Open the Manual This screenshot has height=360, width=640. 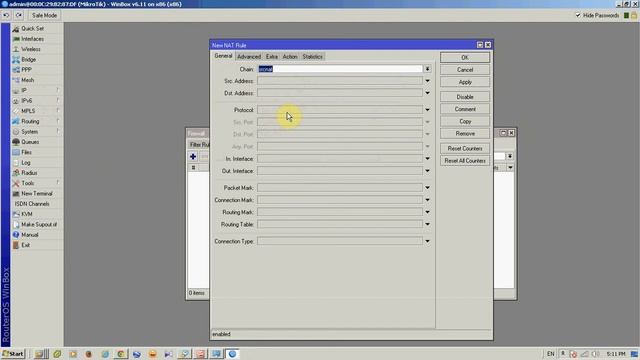30,235
